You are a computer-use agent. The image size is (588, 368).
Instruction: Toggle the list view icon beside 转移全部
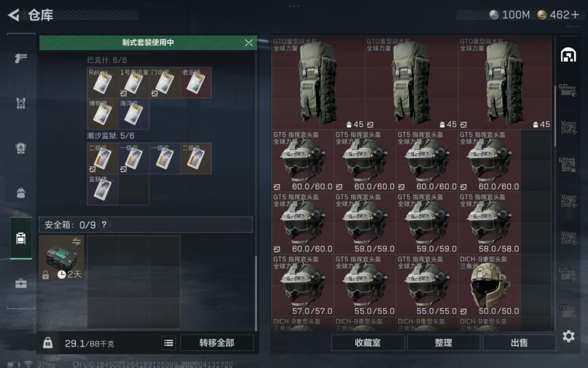[x=168, y=343]
